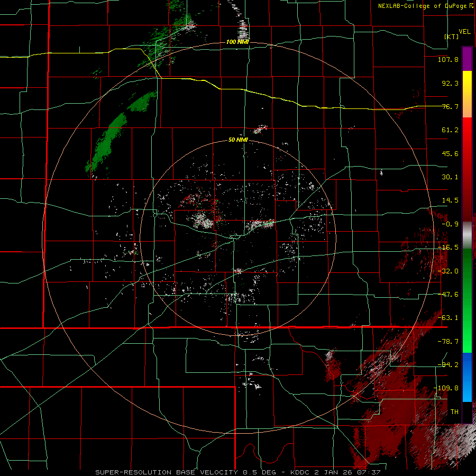The height and width of the screenshot is (476, 476).
Task: Click the 107.8 velocity scale value
Action: [448, 59]
